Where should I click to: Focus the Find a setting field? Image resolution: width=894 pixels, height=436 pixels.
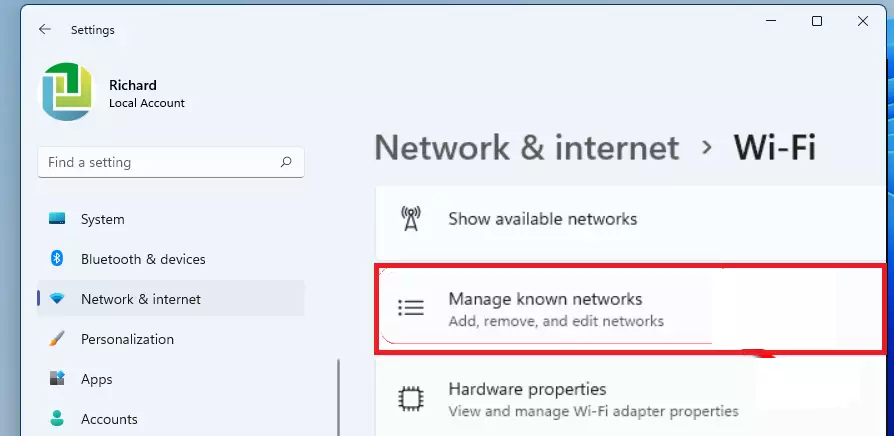click(170, 162)
